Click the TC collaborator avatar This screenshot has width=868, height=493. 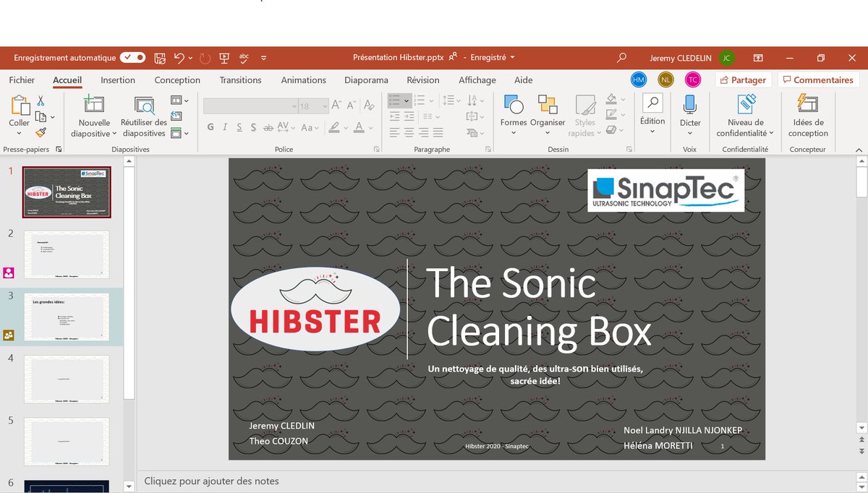tap(693, 80)
